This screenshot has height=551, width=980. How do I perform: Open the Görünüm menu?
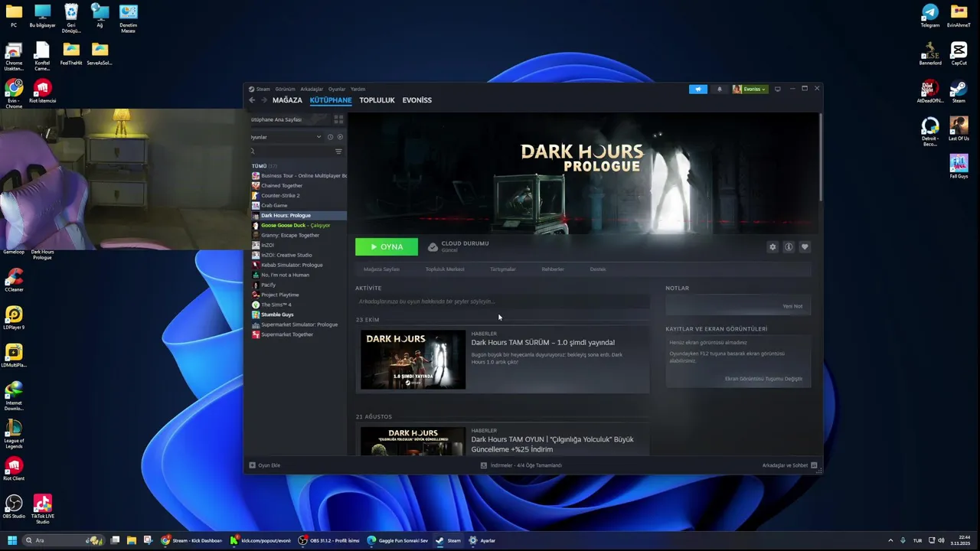pyautogui.click(x=285, y=89)
